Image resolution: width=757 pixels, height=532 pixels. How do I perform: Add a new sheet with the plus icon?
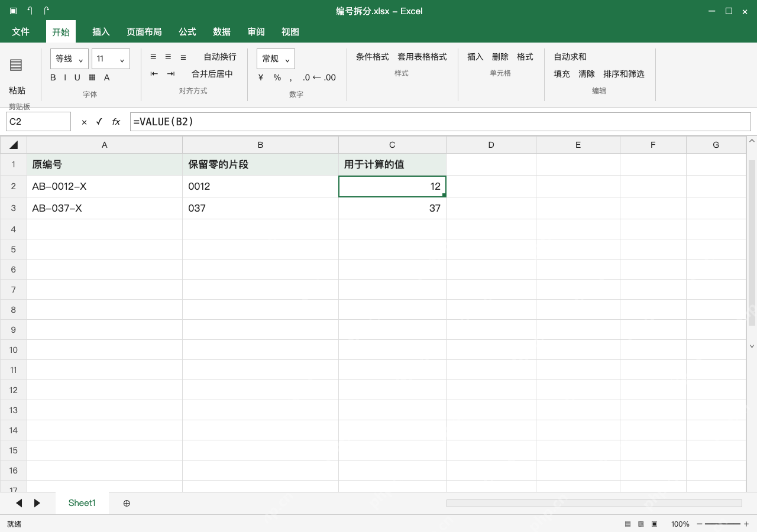tap(127, 503)
